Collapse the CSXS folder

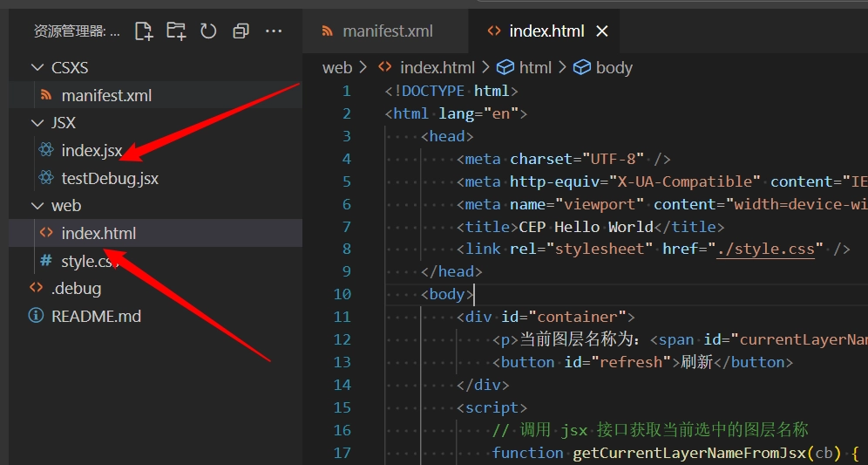tap(37, 68)
